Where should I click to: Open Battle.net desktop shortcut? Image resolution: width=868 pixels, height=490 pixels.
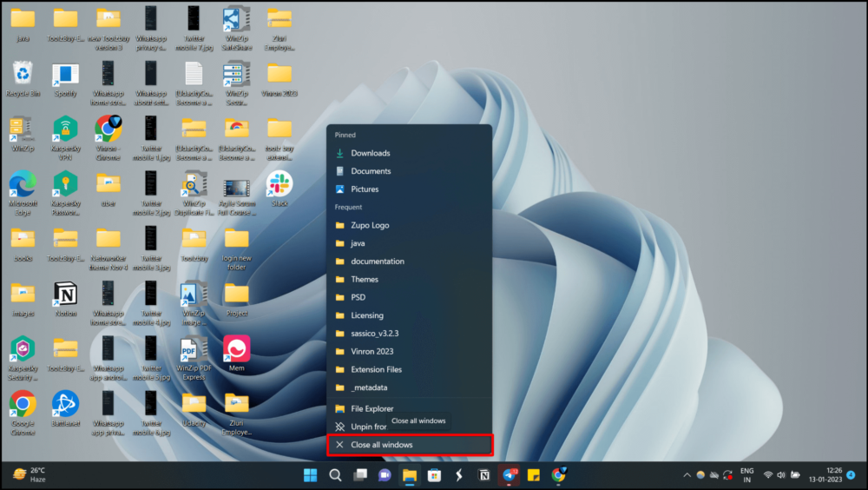coord(65,408)
